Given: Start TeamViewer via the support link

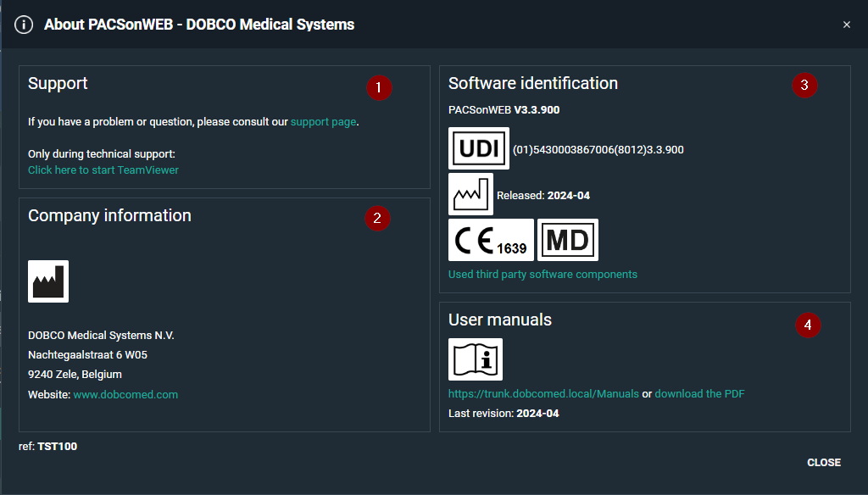Looking at the screenshot, I should click(103, 170).
